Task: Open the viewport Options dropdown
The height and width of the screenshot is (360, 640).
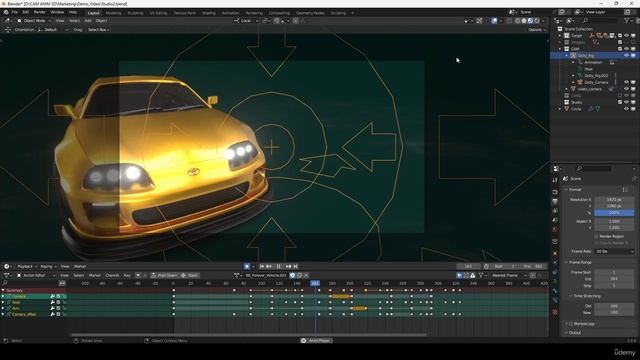Action: coord(537,30)
